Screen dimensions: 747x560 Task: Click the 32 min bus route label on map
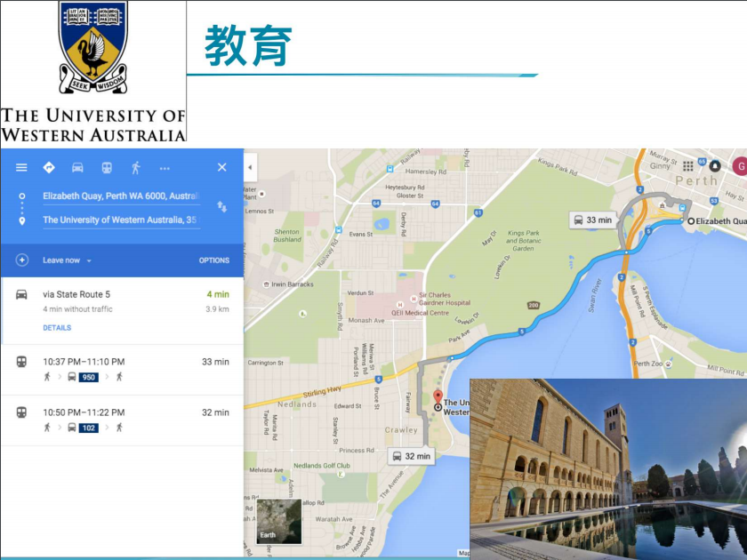pos(412,456)
